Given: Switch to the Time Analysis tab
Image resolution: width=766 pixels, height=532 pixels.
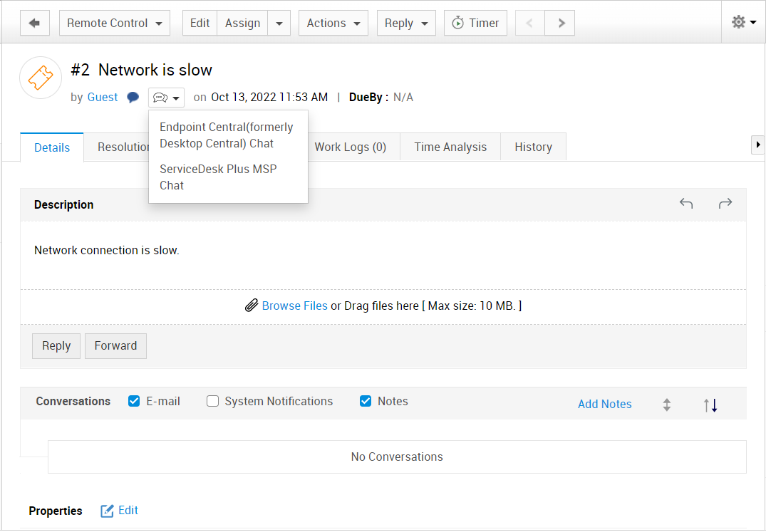Looking at the screenshot, I should pos(450,147).
